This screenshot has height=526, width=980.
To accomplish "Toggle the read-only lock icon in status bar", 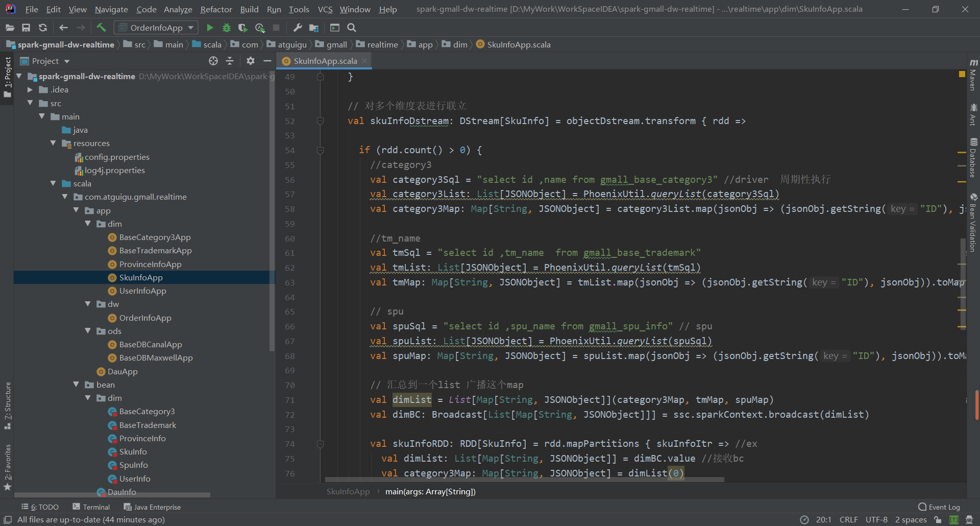I will tap(938, 520).
